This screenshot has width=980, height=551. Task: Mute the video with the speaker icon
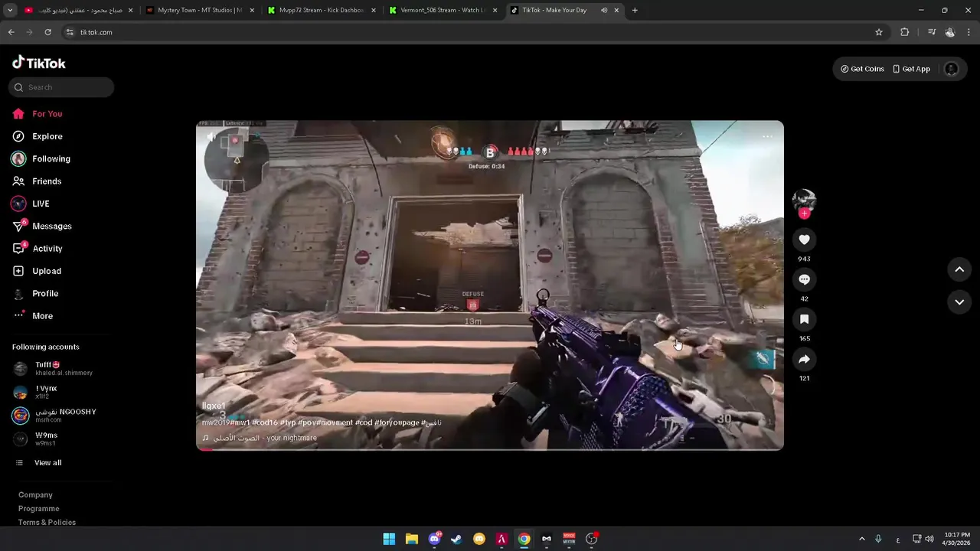click(212, 137)
